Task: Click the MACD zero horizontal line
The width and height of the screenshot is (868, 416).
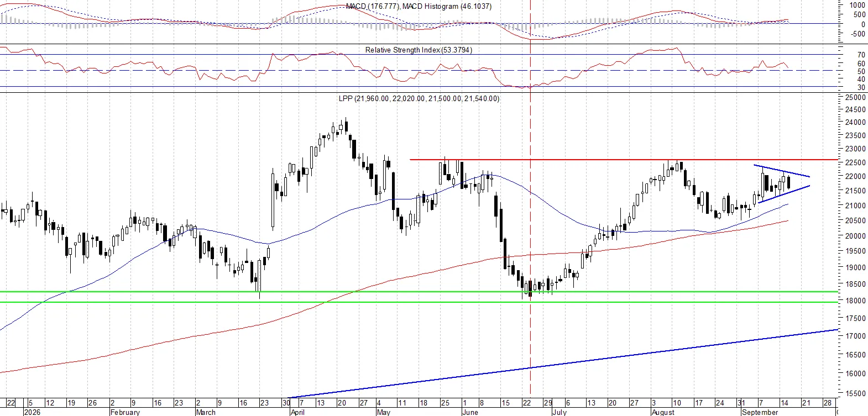Action: click(419, 24)
